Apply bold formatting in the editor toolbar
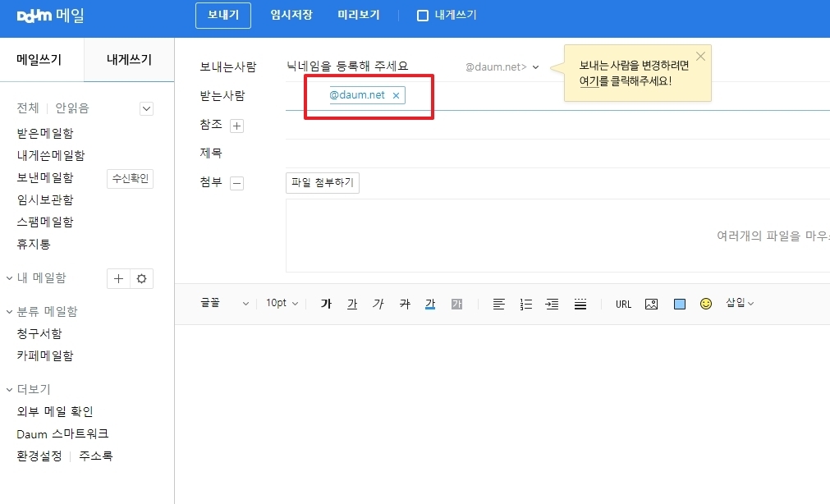 (326, 303)
